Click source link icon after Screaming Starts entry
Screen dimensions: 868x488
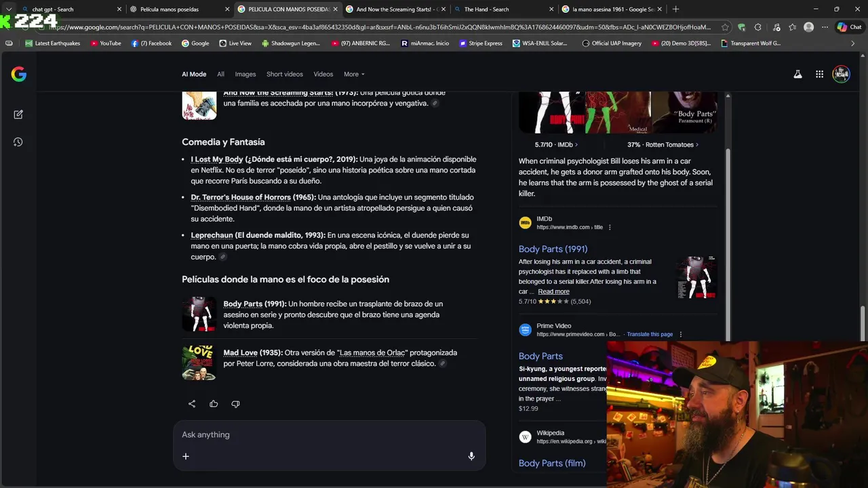435,103
